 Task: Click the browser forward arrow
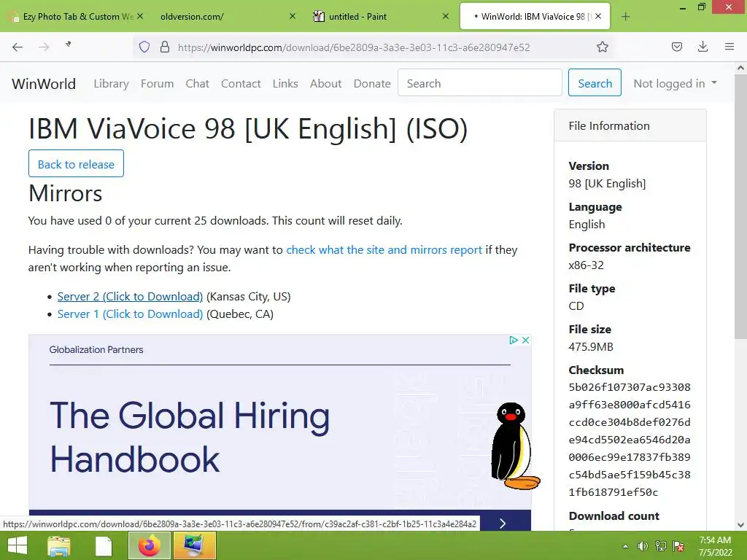pyautogui.click(x=44, y=47)
